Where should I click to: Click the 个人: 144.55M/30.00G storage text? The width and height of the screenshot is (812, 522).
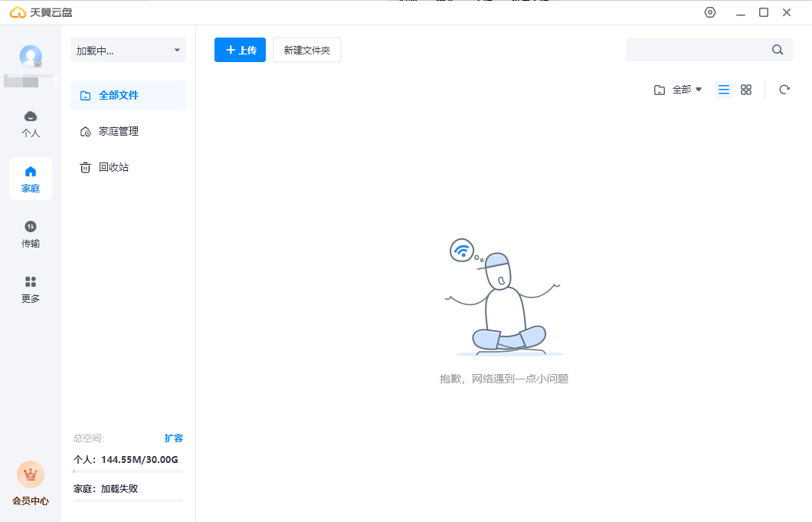pos(126,460)
